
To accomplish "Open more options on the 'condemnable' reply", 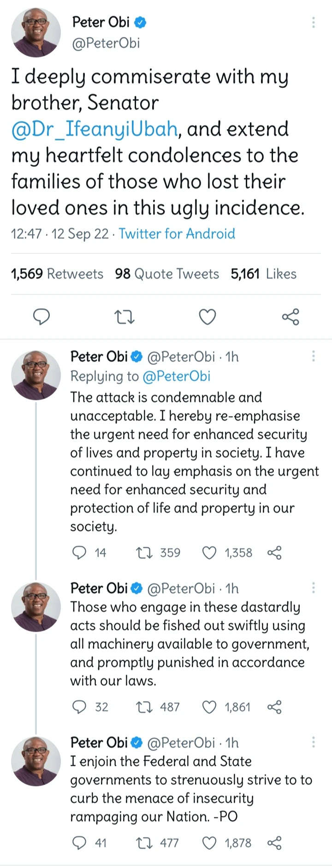I will point(314,356).
